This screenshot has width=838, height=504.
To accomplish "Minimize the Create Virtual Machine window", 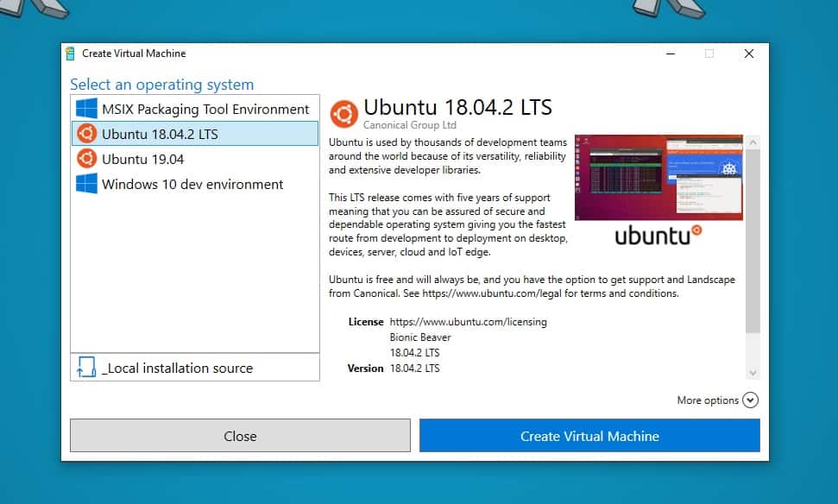I will pos(671,54).
